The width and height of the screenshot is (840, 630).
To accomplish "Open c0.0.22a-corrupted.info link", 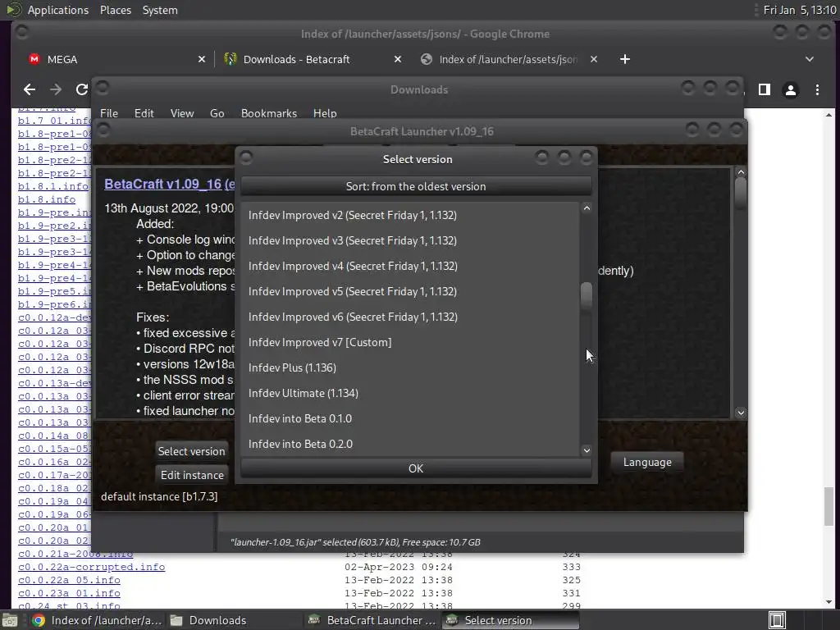I will coord(92,567).
